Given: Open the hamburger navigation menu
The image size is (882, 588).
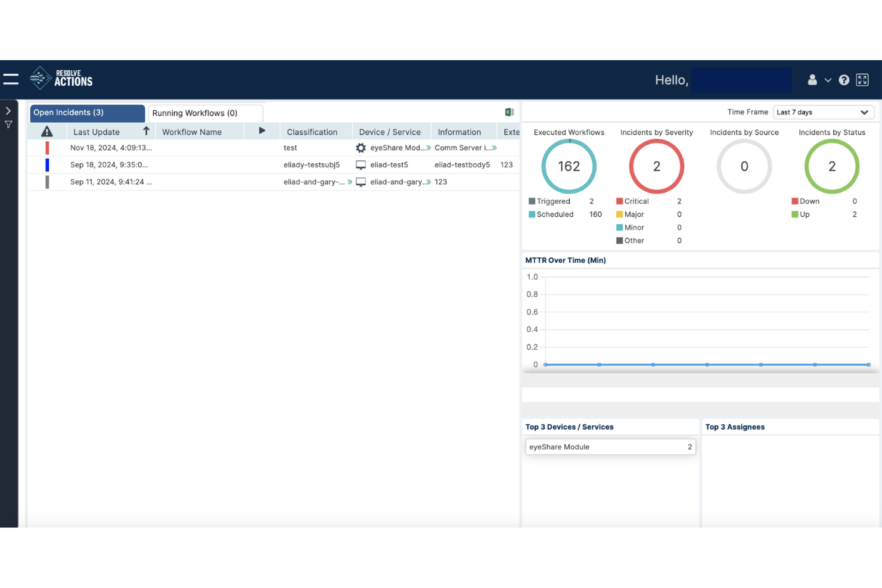Looking at the screenshot, I should click(11, 79).
